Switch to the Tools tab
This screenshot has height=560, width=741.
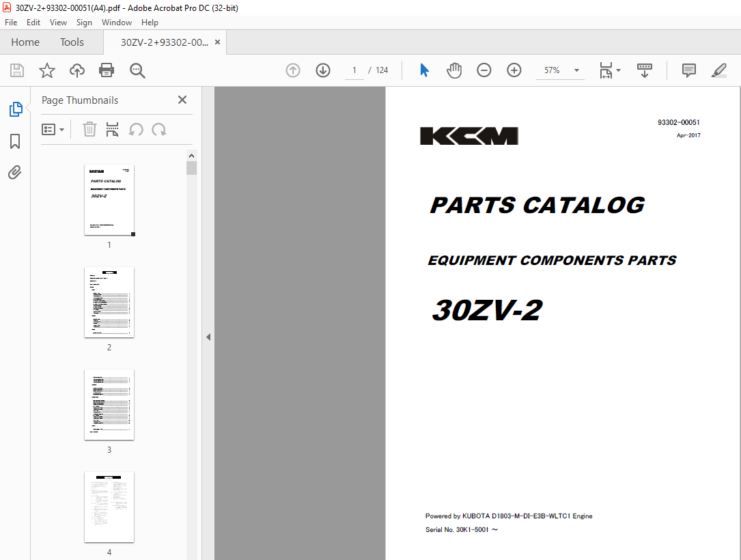tap(72, 42)
